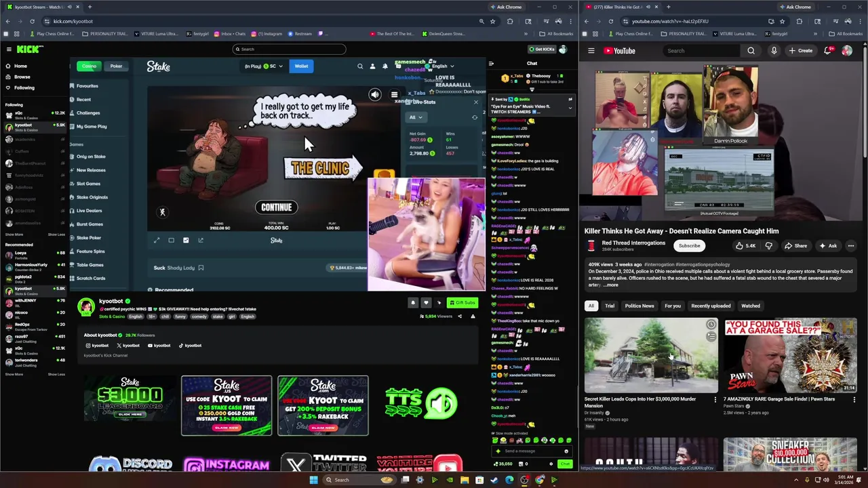Viewport: 868px width, 488px height.
Task: Click CONTINUE in the slot game
Action: click(277, 207)
